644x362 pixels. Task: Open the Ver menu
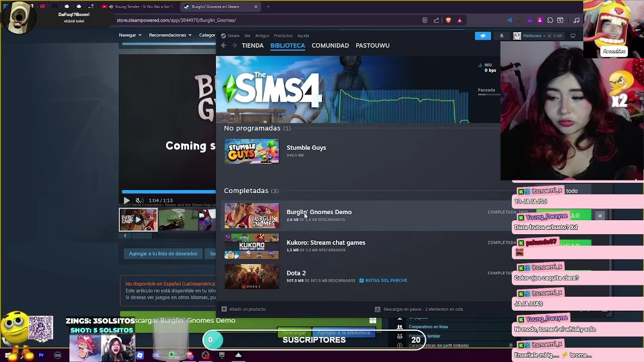click(247, 36)
